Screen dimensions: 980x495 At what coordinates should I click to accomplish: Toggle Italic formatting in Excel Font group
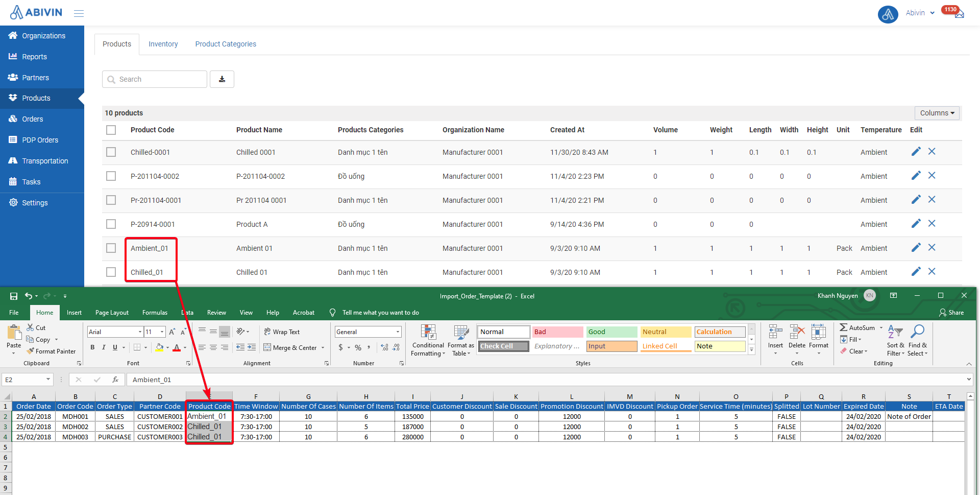(104, 347)
